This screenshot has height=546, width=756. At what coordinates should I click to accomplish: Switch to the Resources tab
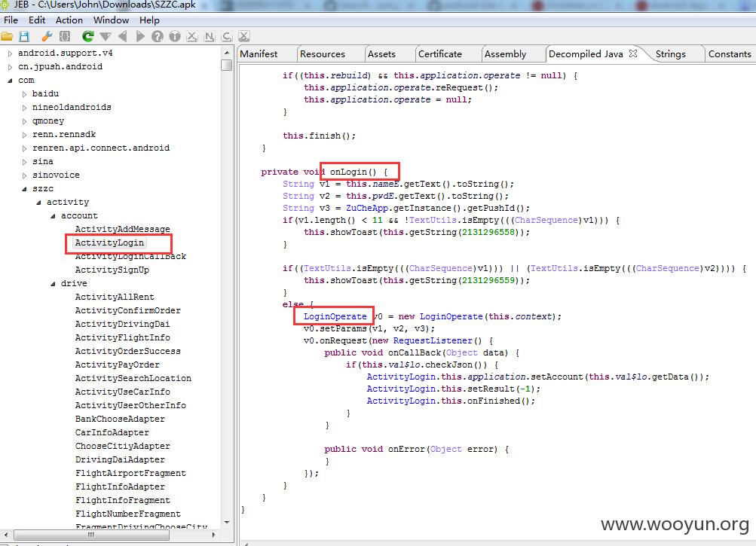click(x=323, y=54)
